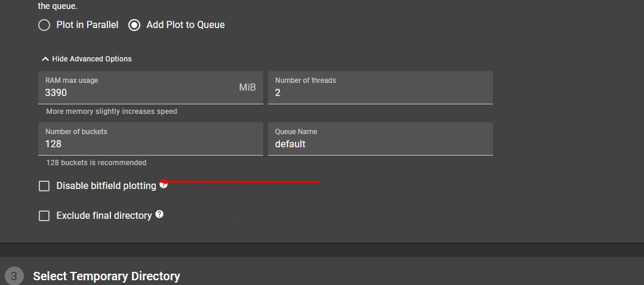Click help icon beside Exclude final directory
The image size is (644, 285).
click(159, 215)
